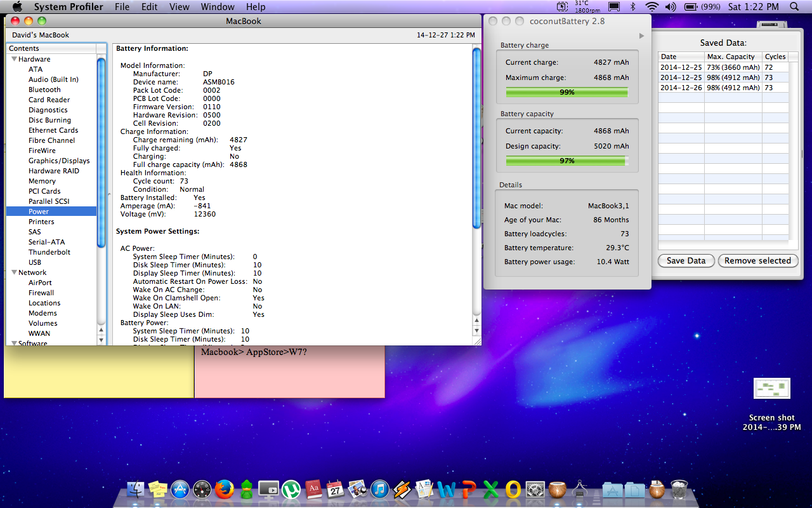Open the green Adium dock icon
The width and height of the screenshot is (812, 508).
tap(246, 489)
